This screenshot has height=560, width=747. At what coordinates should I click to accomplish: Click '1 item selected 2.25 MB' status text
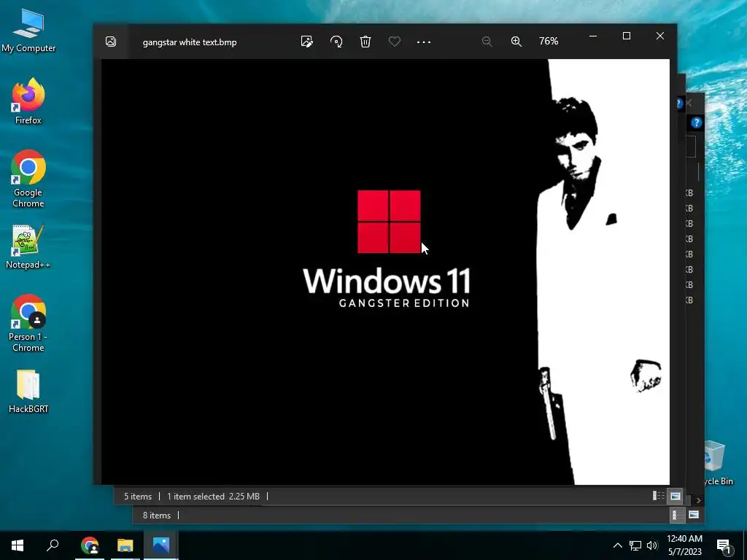213,496
